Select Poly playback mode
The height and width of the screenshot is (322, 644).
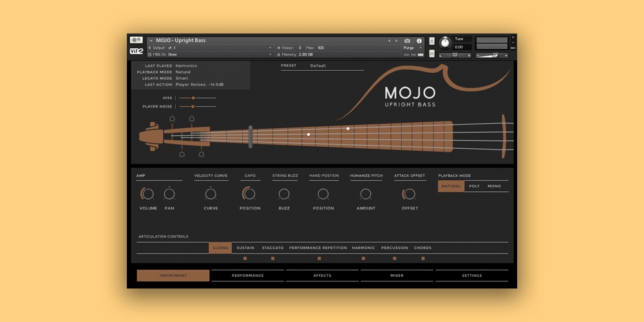pyautogui.click(x=474, y=186)
